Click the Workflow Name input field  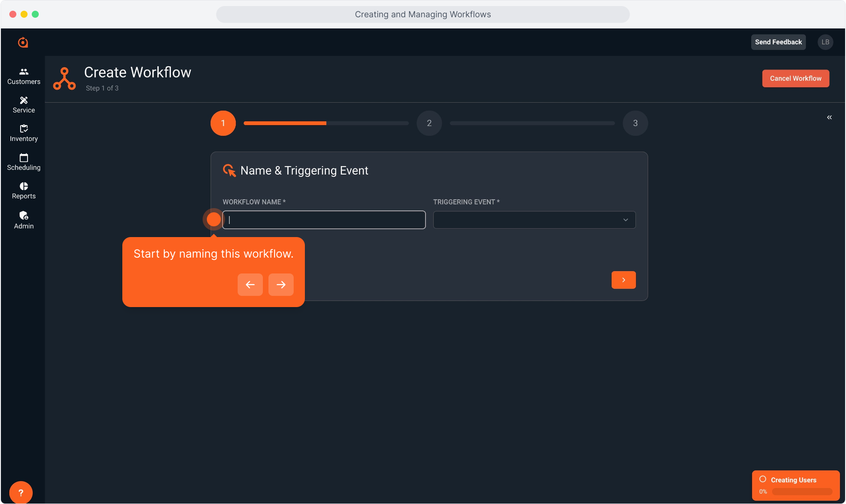(x=324, y=220)
